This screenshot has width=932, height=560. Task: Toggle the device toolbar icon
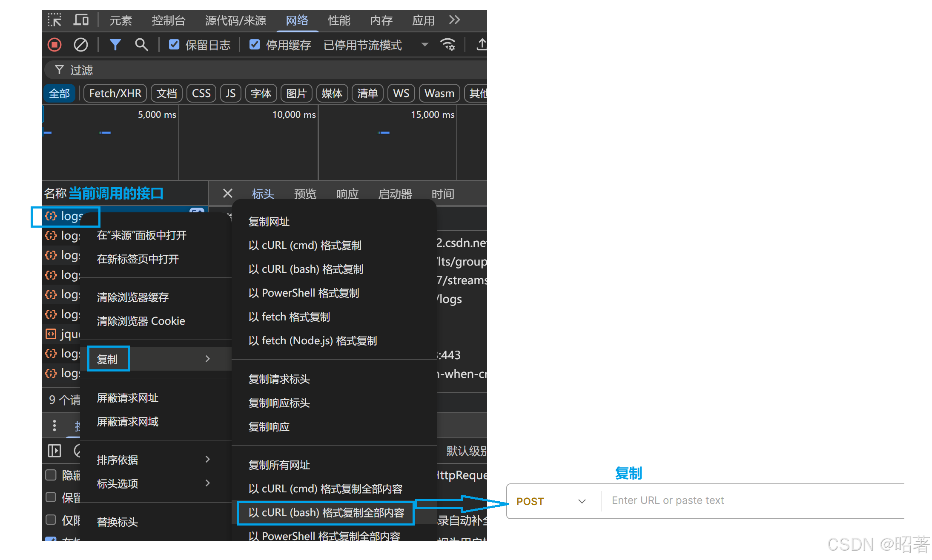(x=81, y=20)
